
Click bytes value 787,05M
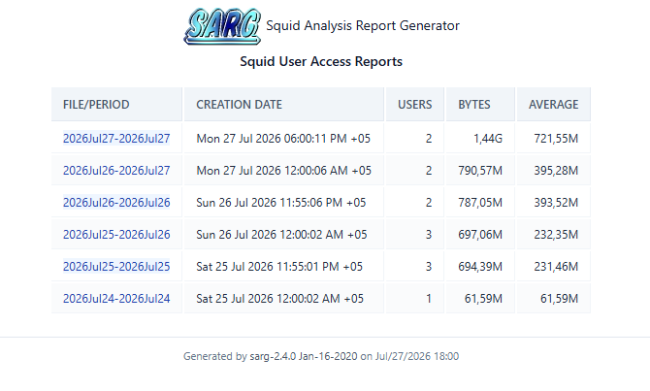point(480,202)
